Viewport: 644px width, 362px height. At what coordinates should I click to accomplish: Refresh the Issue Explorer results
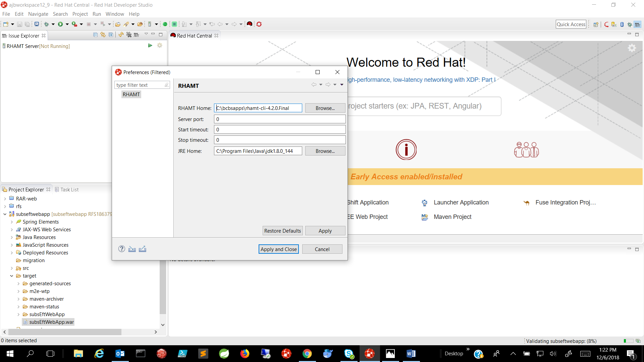coord(121,35)
